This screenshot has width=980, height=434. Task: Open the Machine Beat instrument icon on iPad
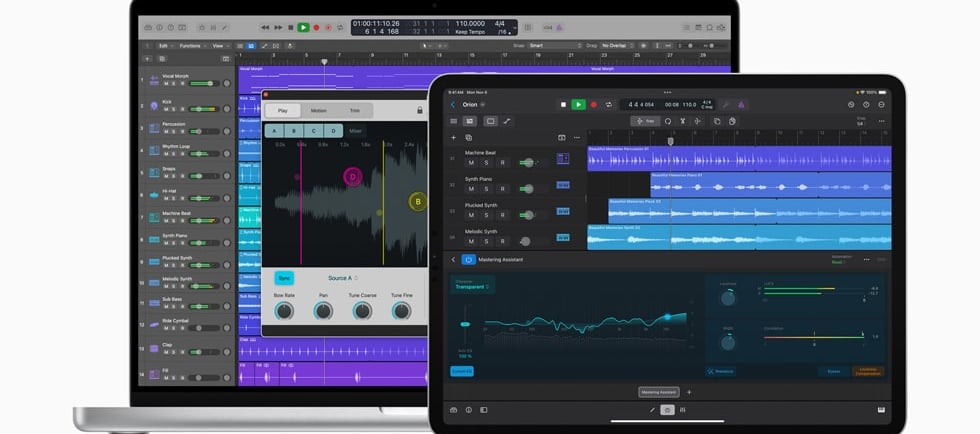point(563,159)
